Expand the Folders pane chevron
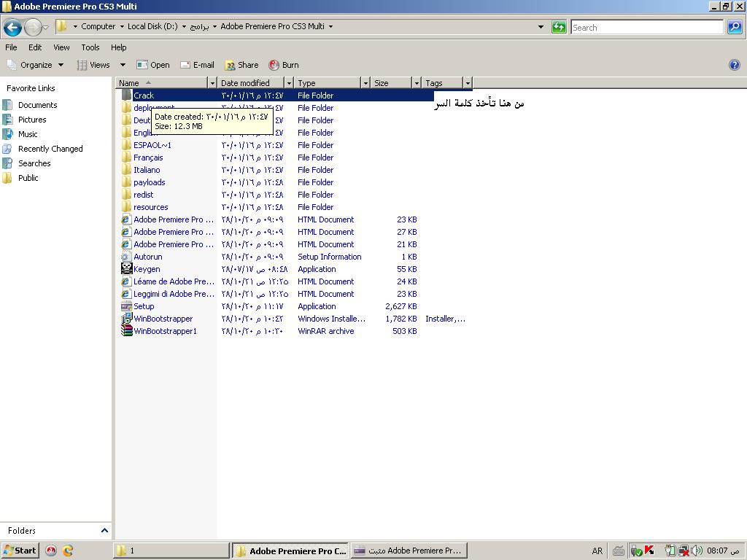The width and height of the screenshot is (747, 560). (x=104, y=531)
